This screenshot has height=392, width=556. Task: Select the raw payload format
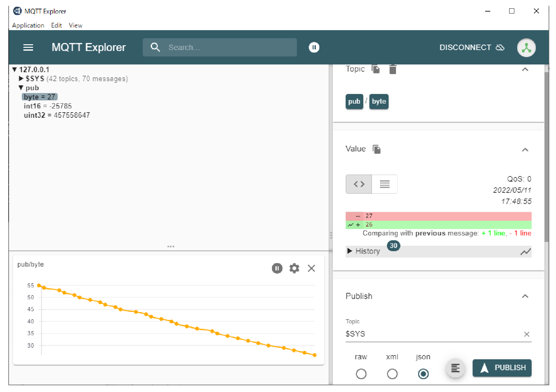[x=361, y=374]
